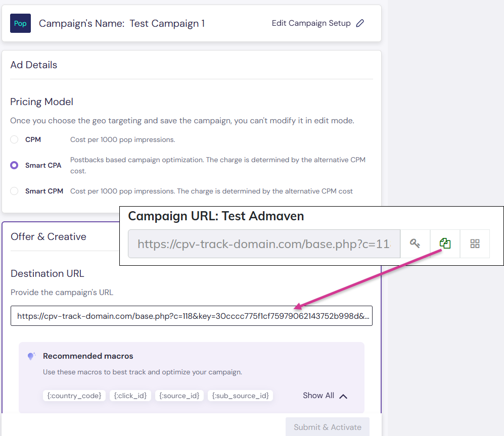Click the key icon beside the Campaign URL
The width and height of the screenshot is (504, 436).
click(415, 243)
